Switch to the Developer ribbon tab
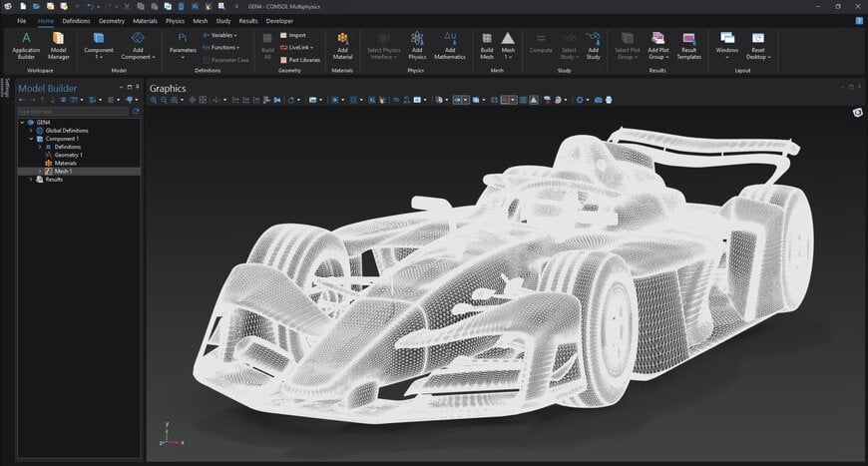 point(279,21)
